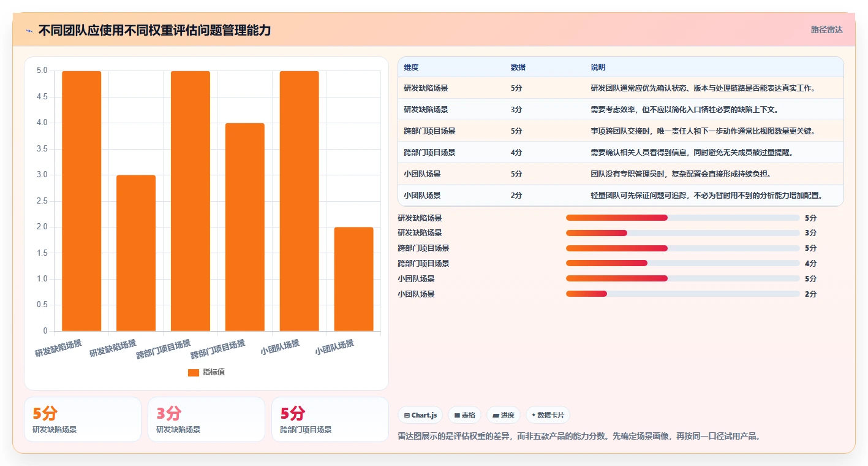Click the 研发缺陷场景 bar reaching 5.0
This screenshot has width=868, height=466.
click(81, 201)
